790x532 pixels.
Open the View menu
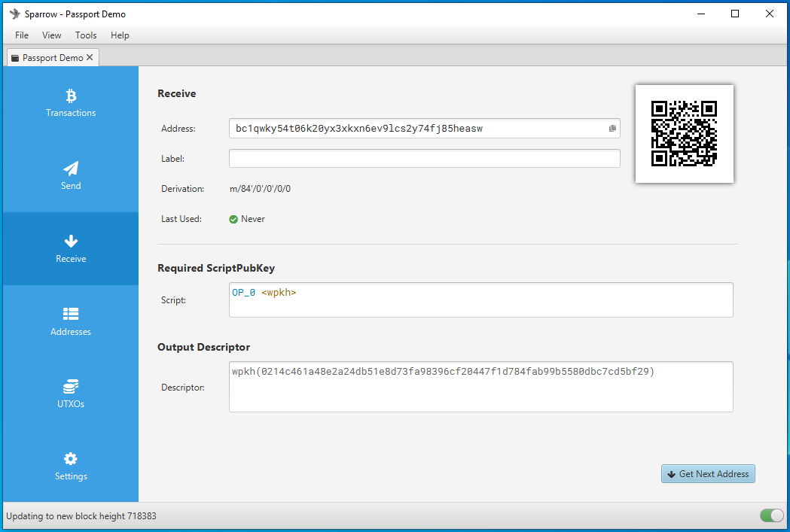point(51,35)
